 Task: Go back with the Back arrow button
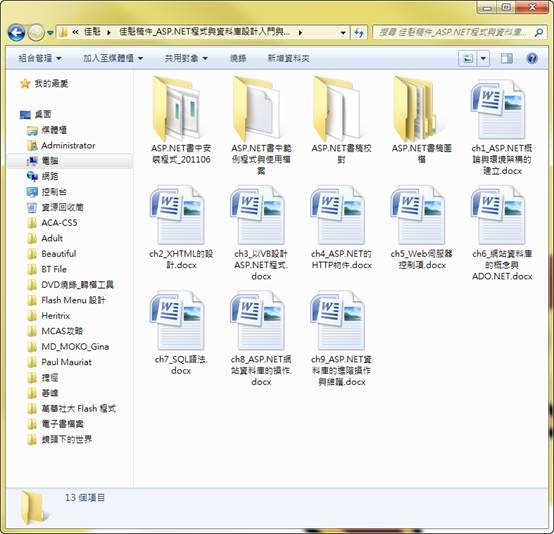(16, 33)
